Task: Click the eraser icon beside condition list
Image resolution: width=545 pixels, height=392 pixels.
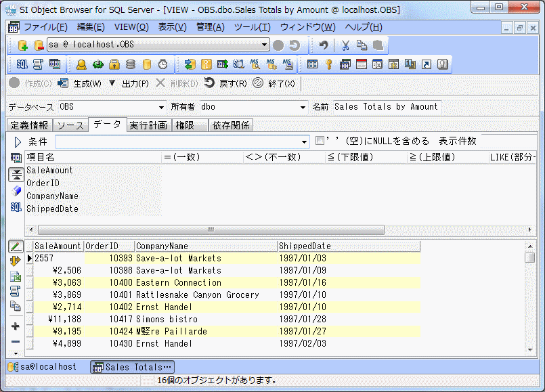Action: click(x=16, y=191)
